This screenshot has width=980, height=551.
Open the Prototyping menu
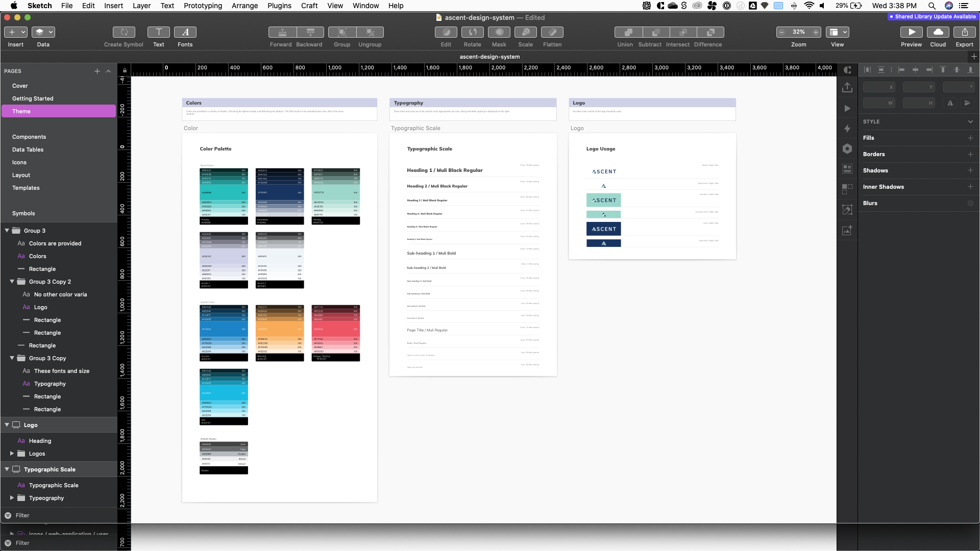point(203,6)
